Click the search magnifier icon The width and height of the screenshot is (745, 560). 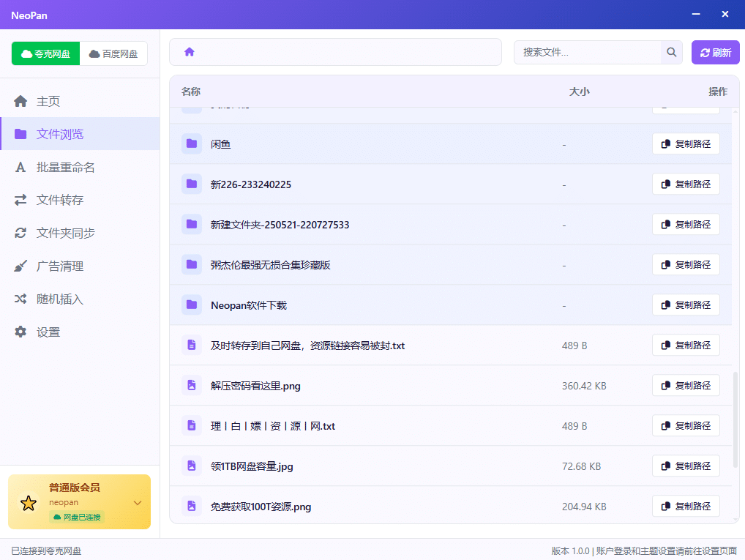point(671,52)
